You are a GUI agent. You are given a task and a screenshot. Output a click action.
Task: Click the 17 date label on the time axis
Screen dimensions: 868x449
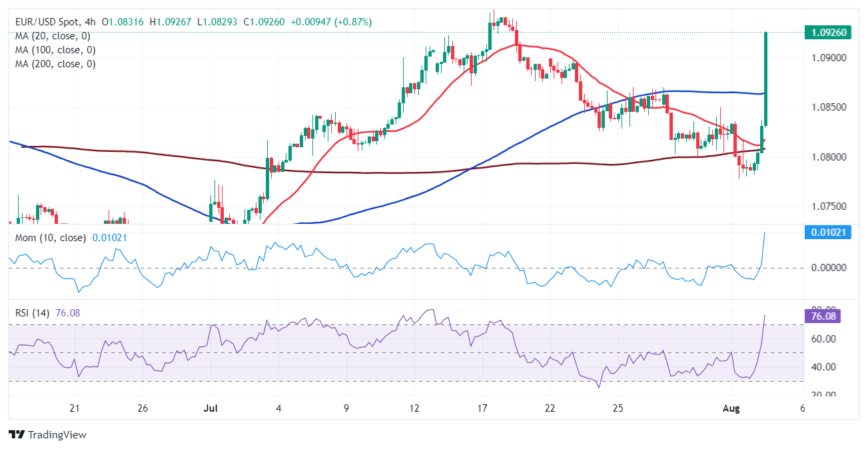pos(483,407)
